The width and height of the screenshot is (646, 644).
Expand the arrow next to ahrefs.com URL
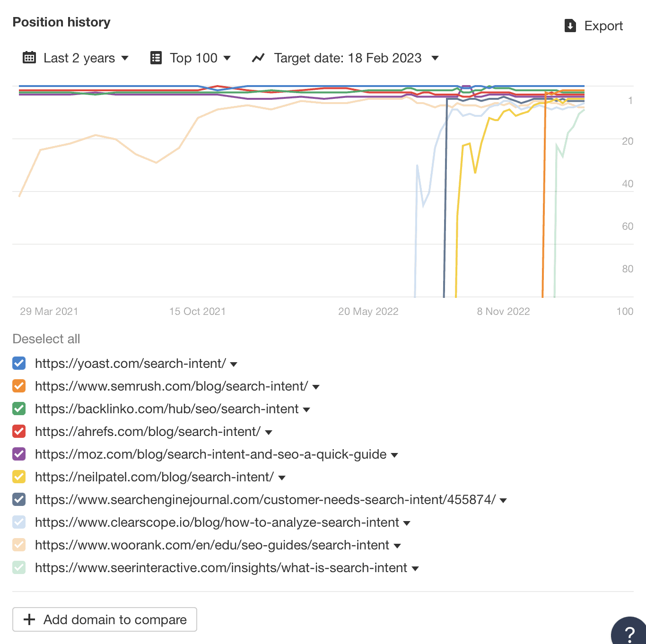coord(269,432)
